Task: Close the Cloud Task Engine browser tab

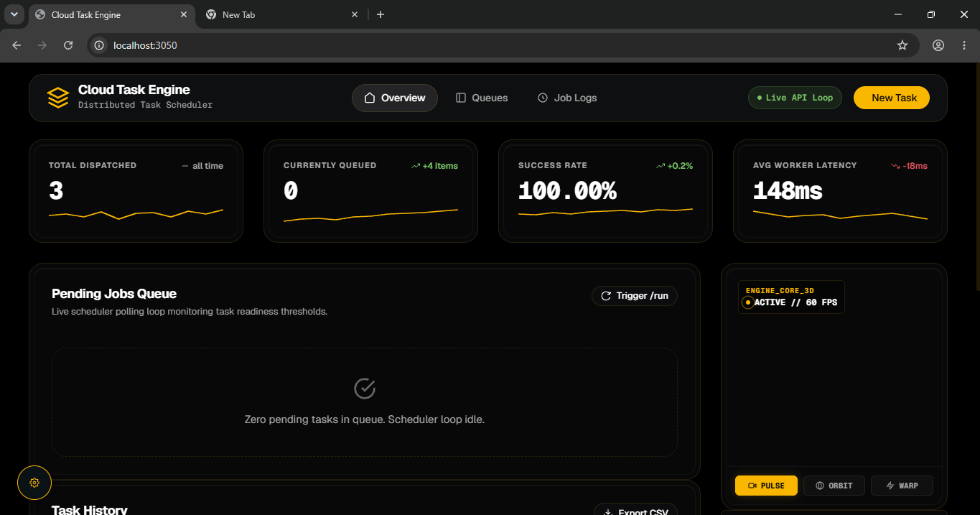Action: (x=184, y=14)
